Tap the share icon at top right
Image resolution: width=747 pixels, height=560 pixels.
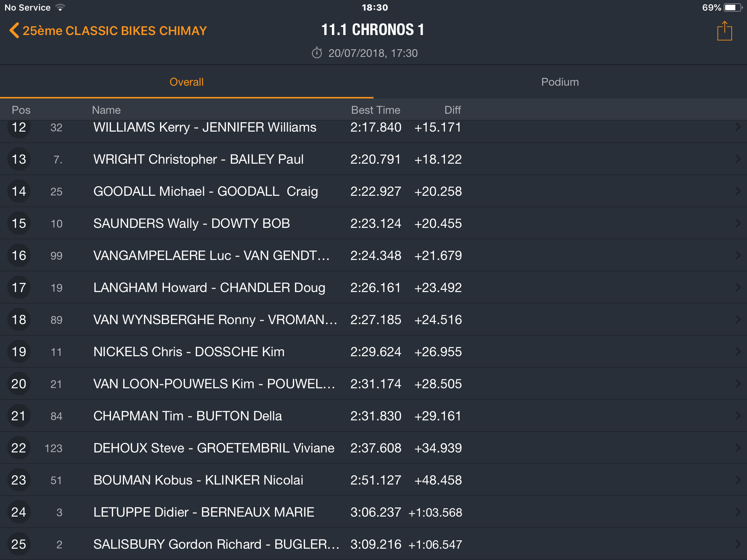[x=724, y=31]
